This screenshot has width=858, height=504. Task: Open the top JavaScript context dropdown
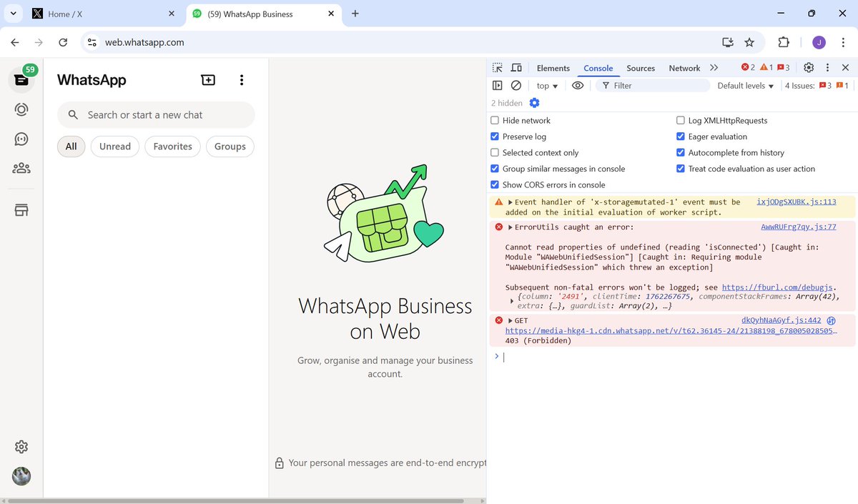click(x=547, y=86)
